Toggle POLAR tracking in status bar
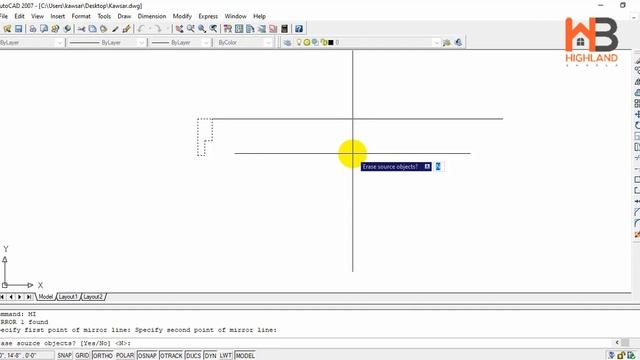This screenshot has width=640, height=360. tap(125, 356)
